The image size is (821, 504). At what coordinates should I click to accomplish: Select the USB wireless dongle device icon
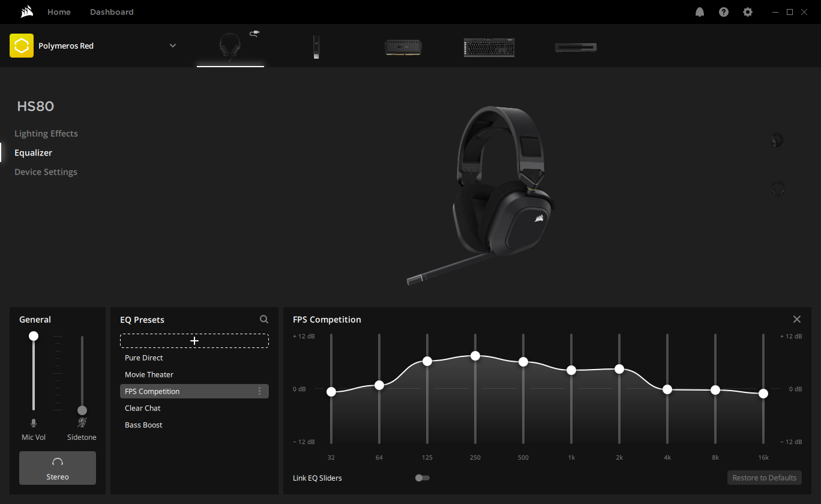click(316, 47)
